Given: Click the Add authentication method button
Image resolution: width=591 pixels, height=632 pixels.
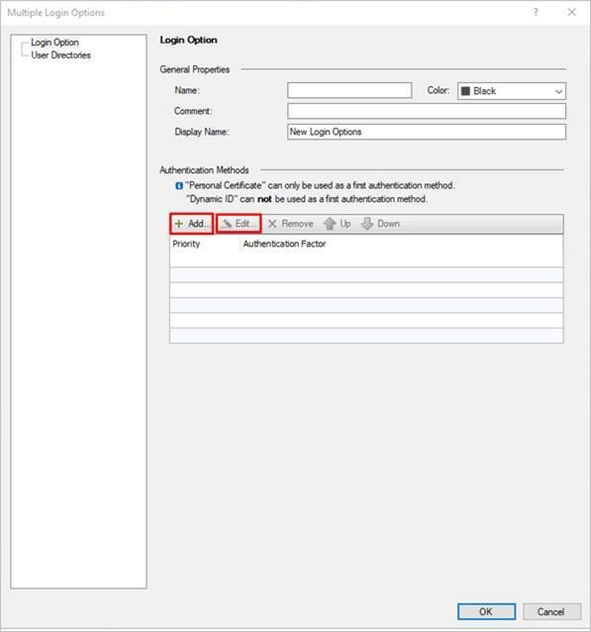Looking at the screenshot, I should click(191, 224).
